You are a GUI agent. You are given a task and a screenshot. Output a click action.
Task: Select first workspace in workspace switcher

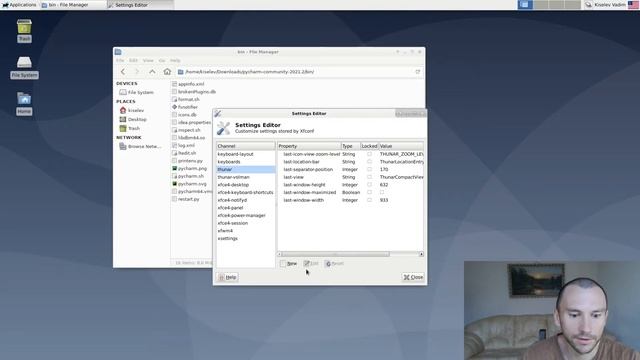525,5
